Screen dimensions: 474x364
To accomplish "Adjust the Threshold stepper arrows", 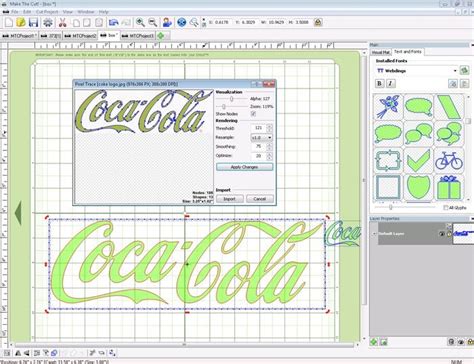I will 269,128.
